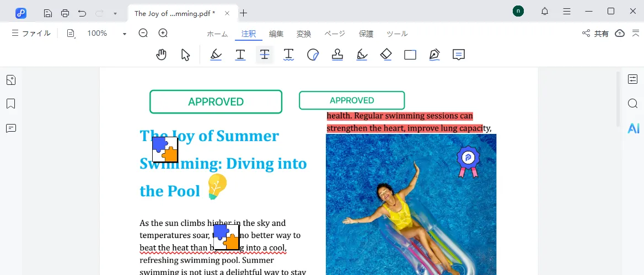Open the AI assistant
This screenshot has width=644, height=275.
[634, 128]
